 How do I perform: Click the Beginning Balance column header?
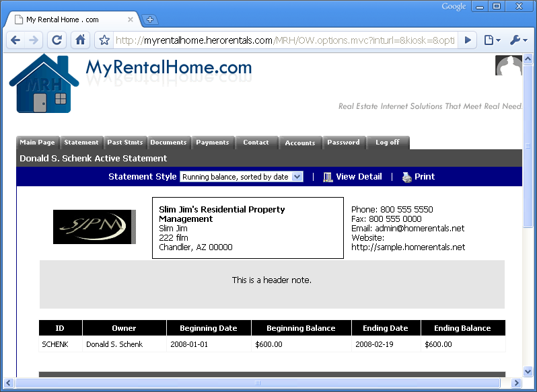tap(301, 328)
